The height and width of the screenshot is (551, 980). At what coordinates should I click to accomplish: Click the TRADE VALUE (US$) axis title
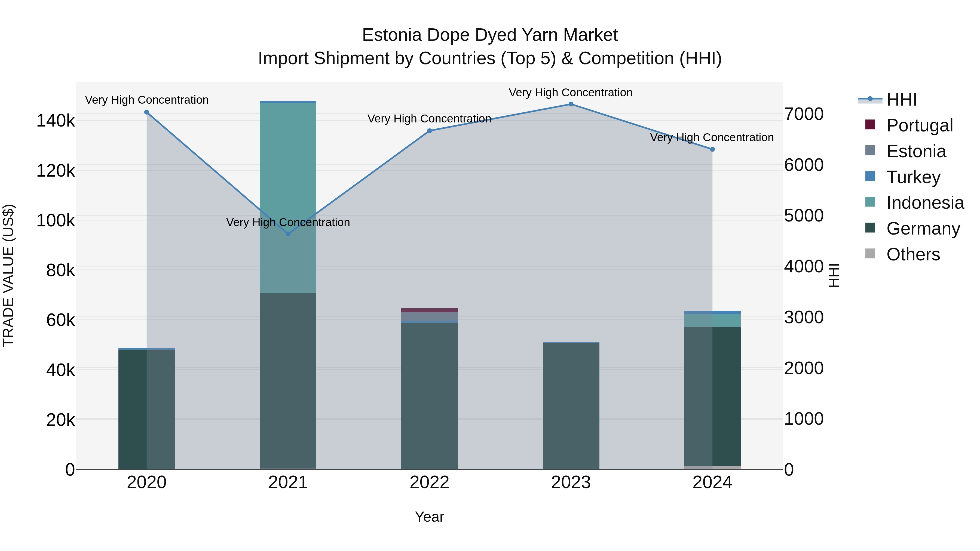8,275
